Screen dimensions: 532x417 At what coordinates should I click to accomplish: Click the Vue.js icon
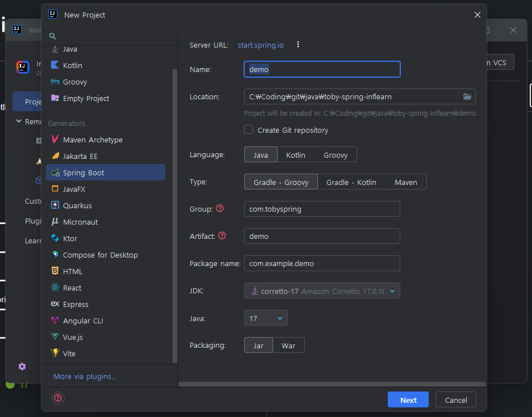click(55, 336)
